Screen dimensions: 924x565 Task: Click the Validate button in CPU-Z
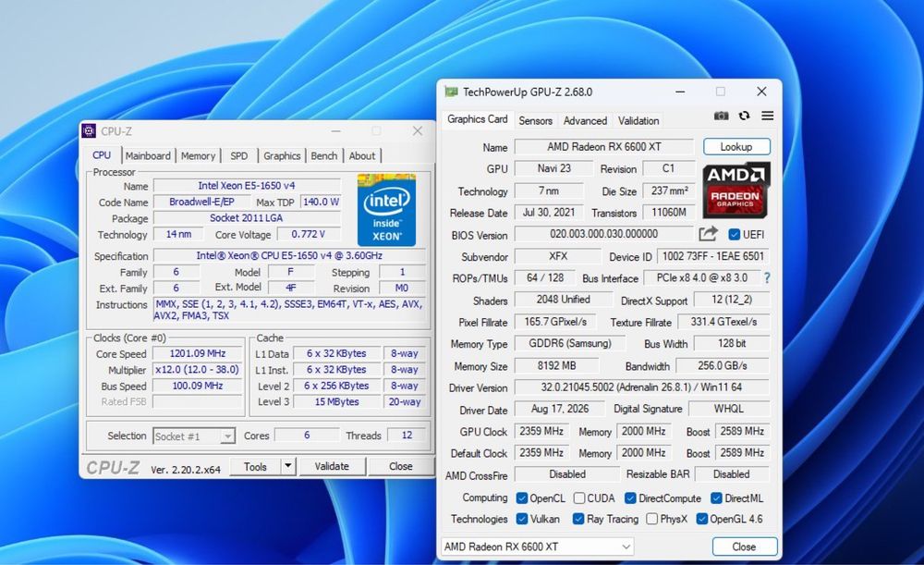(332, 466)
